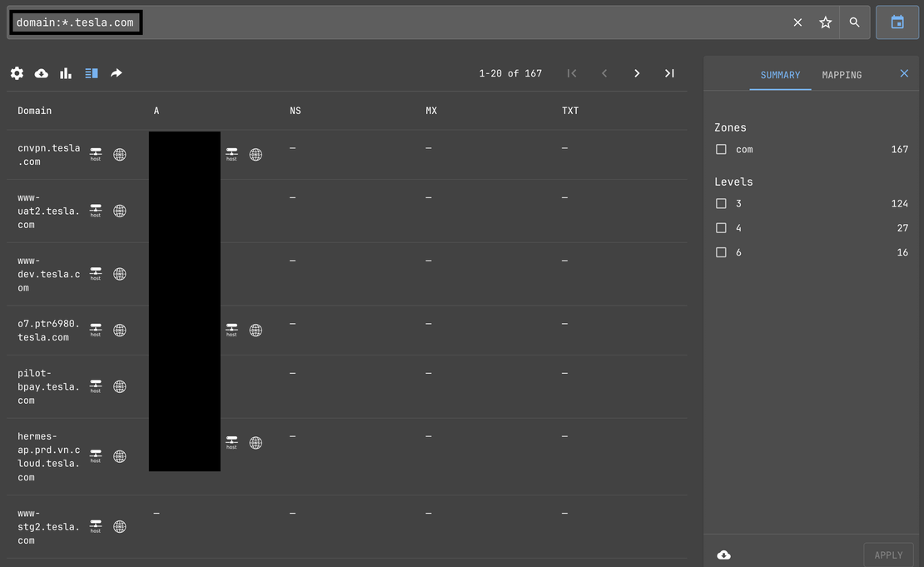
Task: Jump to last results page
Action: click(x=669, y=73)
